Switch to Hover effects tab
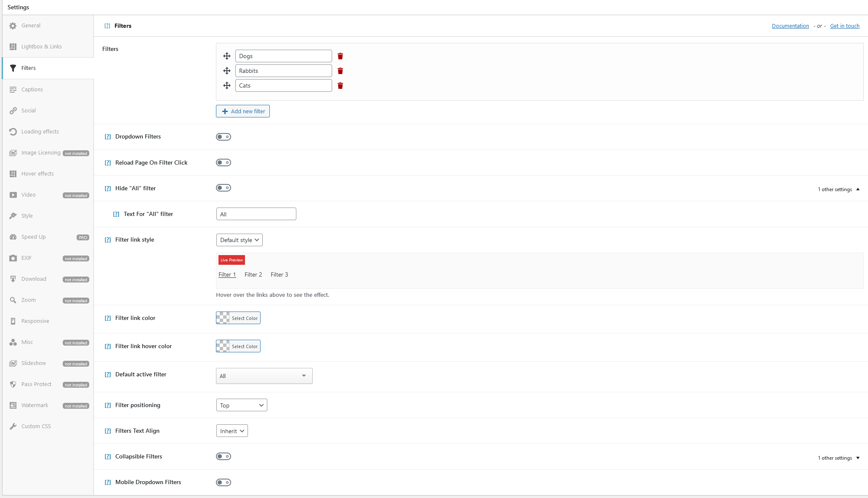 click(x=37, y=174)
